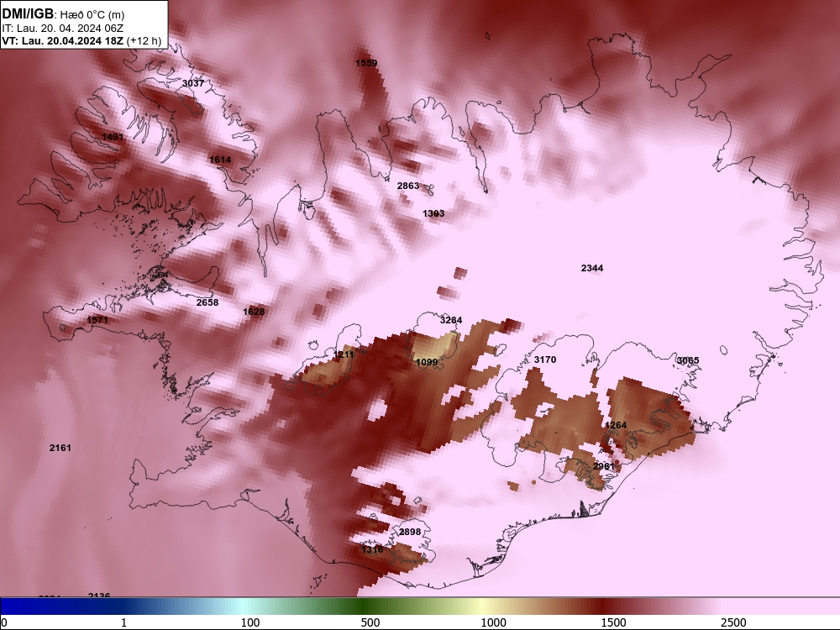Click the 'IT: Lau. 20. 04. 2024 06Z' line
This screenshot has width=840, height=630.
pyautogui.click(x=62, y=29)
